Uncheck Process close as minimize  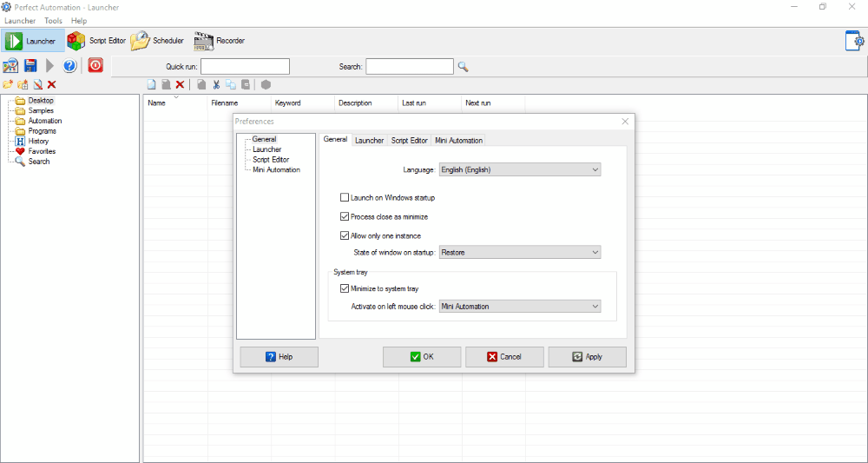pos(345,216)
